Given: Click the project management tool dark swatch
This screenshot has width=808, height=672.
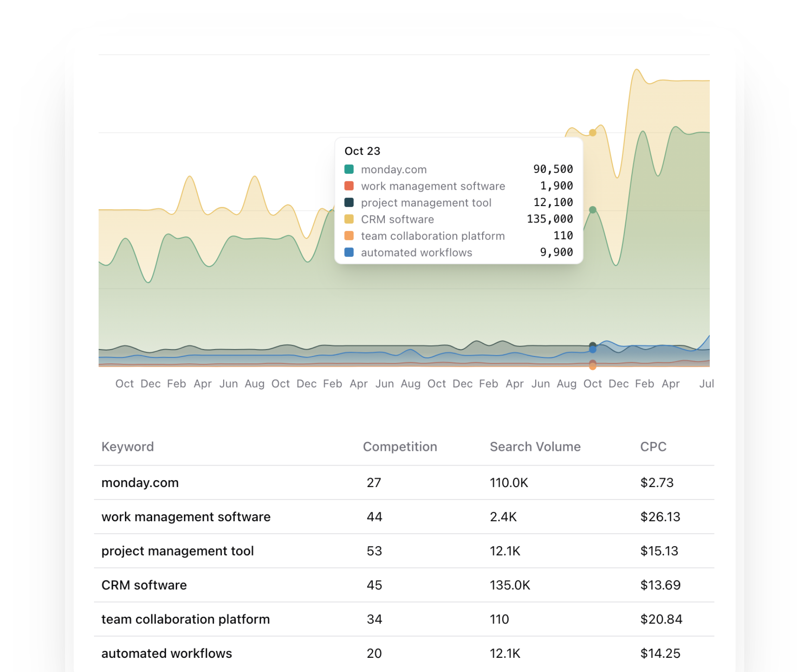Looking at the screenshot, I should pyautogui.click(x=349, y=203).
